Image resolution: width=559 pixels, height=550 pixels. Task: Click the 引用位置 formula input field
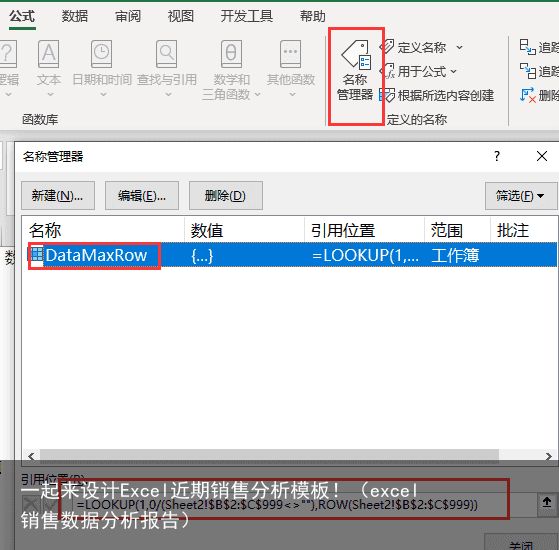[304, 504]
